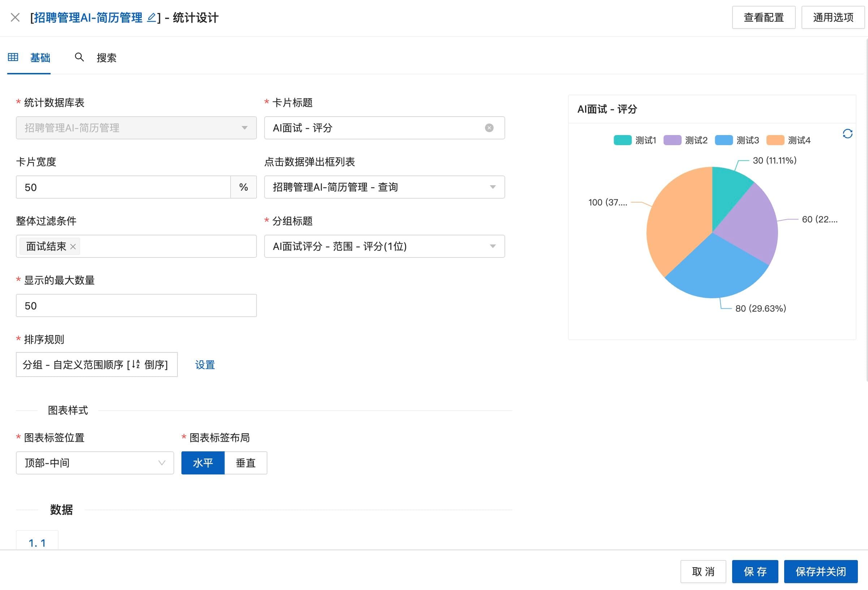Image resolution: width=868 pixels, height=590 pixels.
Task: Open 通用选项
Action: pos(833,17)
